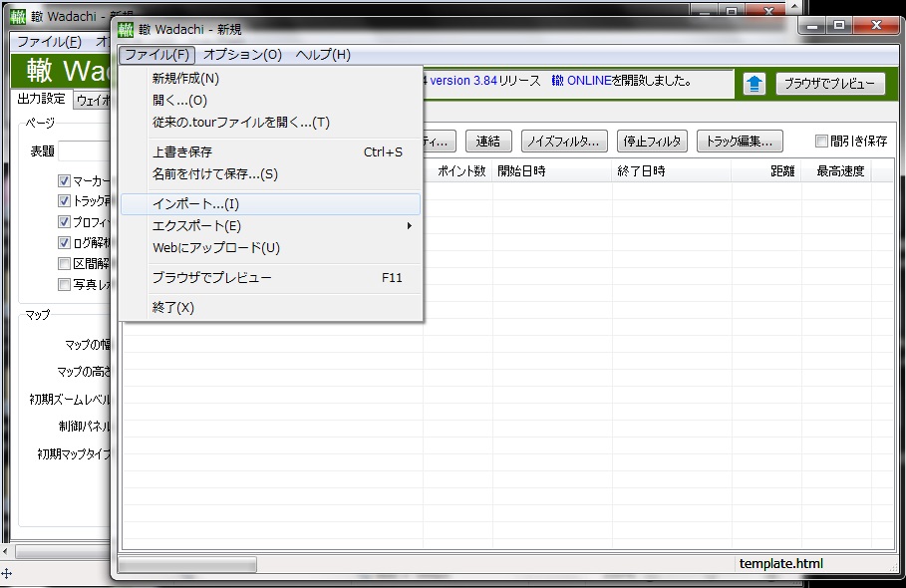The image size is (906, 588).
Task: Enable the 写真レ checkbox in back window
Action: (x=64, y=285)
